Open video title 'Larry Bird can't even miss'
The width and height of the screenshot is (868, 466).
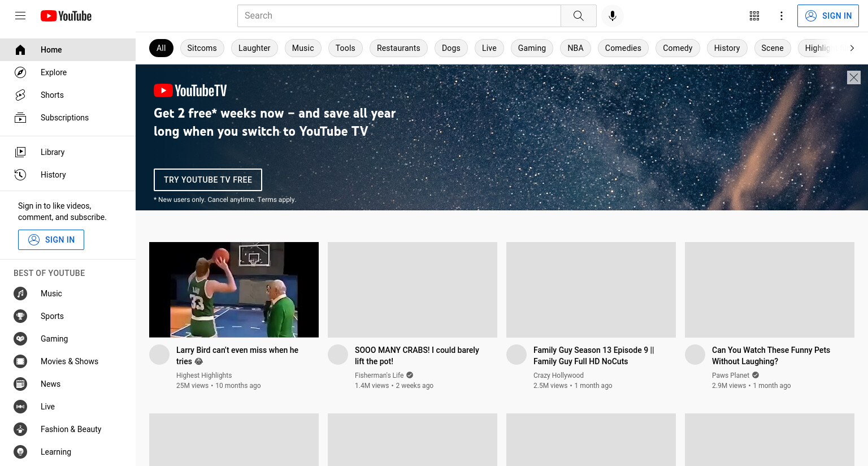coord(237,356)
